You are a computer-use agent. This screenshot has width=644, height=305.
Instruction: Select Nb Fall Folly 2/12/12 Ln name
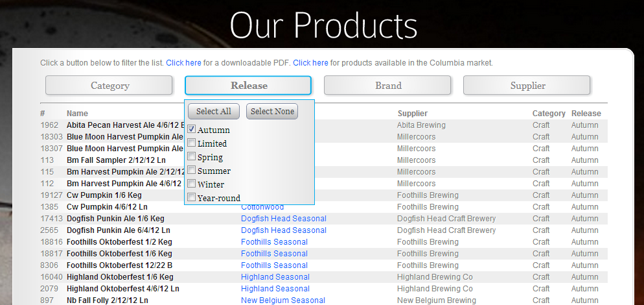[x=107, y=300]
